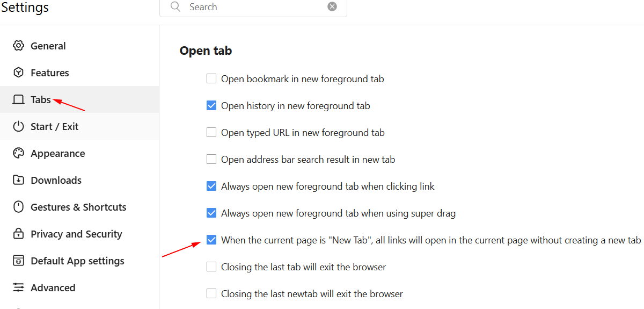Click the Advanced sliders icon
The image size is (644, 309).
pyautogui.click(x=19, y=288)
